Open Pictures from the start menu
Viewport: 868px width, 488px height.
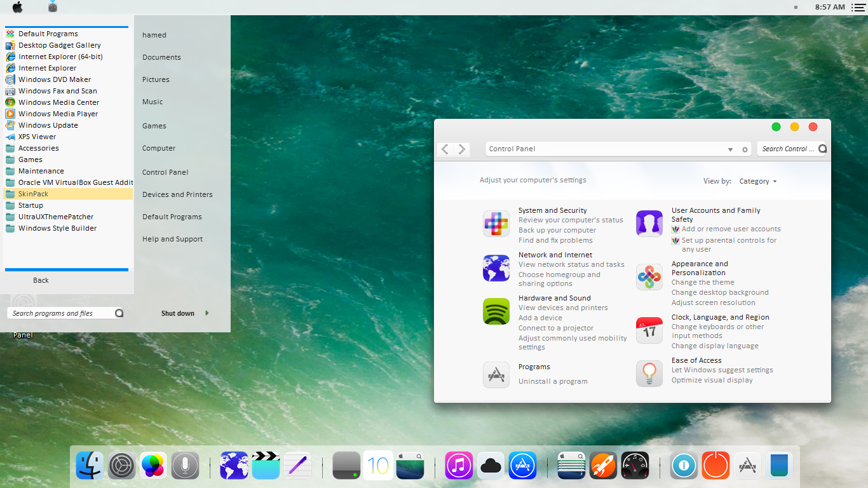tap(156, 79)
